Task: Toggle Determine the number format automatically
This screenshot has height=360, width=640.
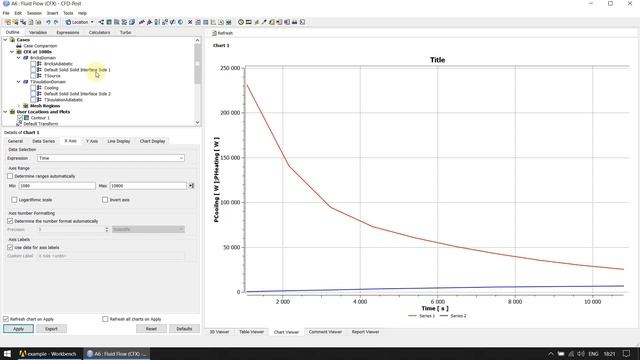Action: coord(10,221)
